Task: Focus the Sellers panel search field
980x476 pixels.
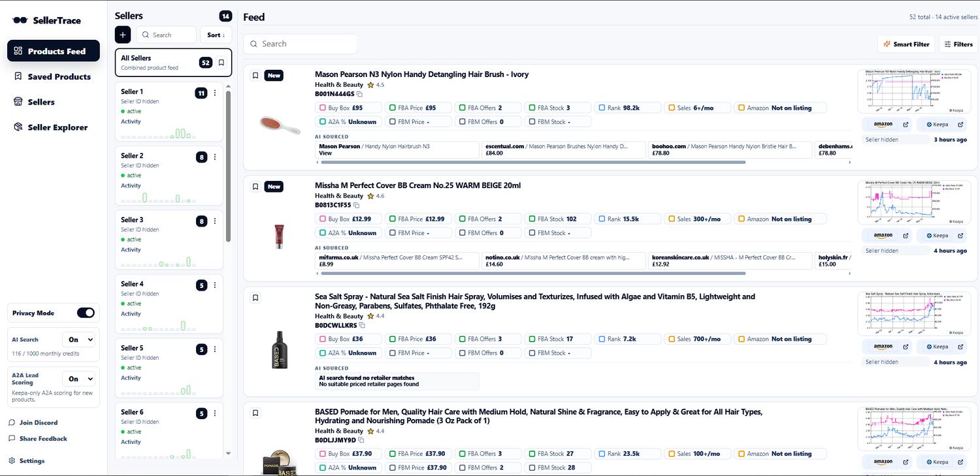Action: [165, 35]
